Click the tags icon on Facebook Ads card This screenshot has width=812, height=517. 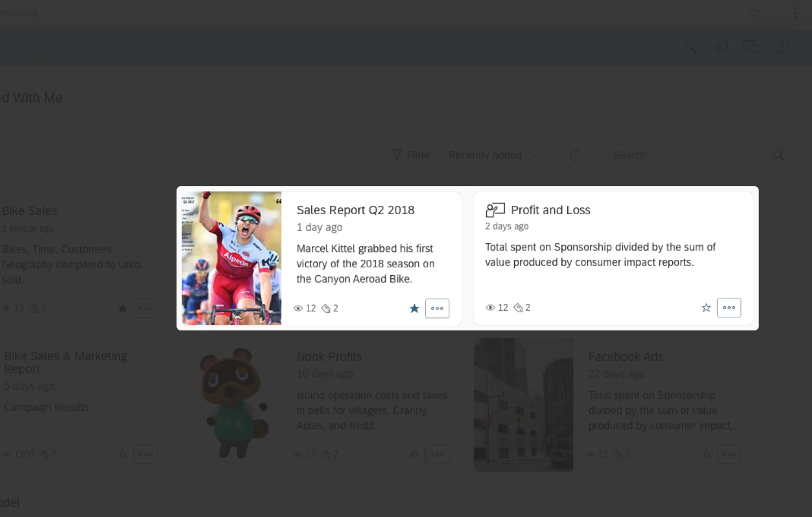pyautogui.click(x=617, y=454)
